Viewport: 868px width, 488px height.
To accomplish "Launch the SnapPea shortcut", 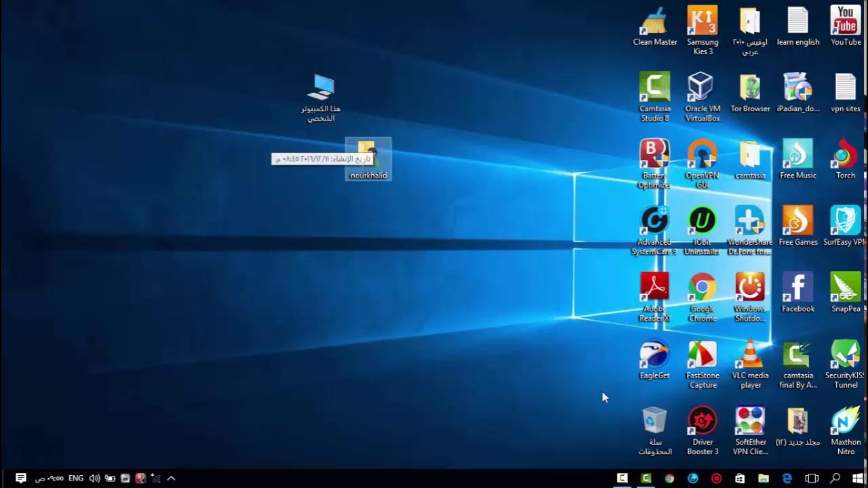I will pyautogui.click(x=846, y=292).
